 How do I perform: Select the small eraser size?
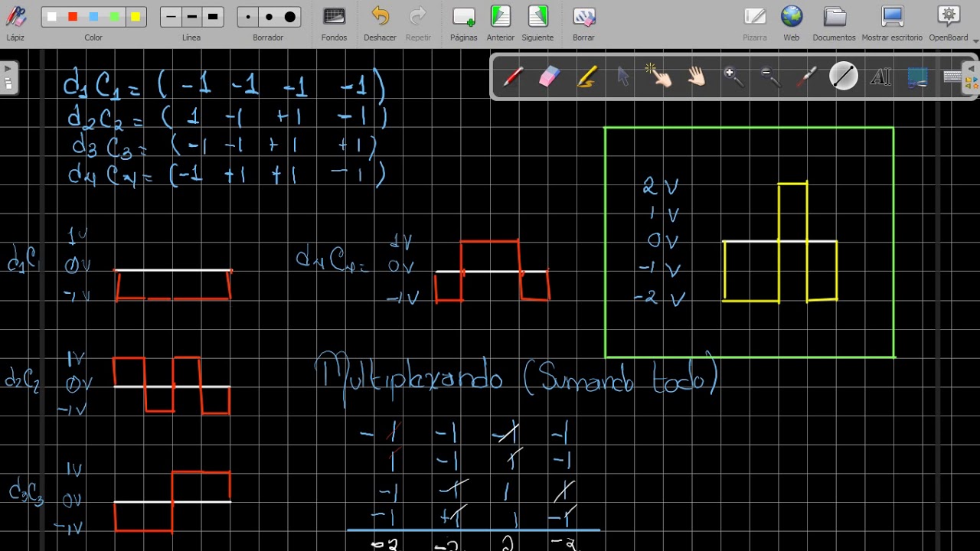248,17
